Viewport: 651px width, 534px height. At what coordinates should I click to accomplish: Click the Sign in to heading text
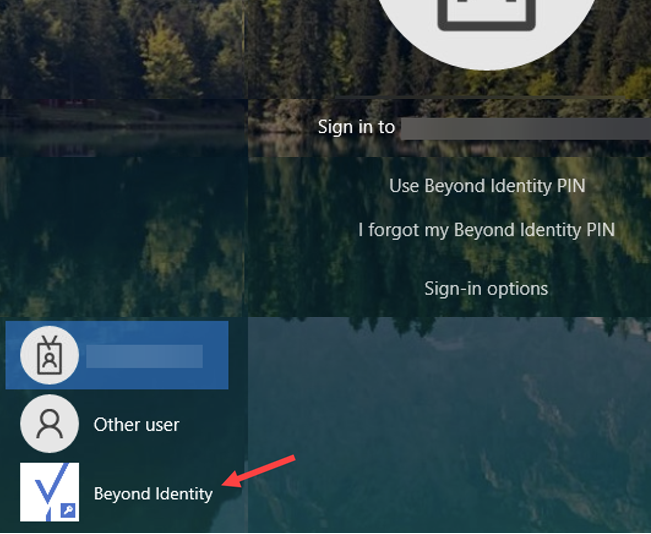356,127
